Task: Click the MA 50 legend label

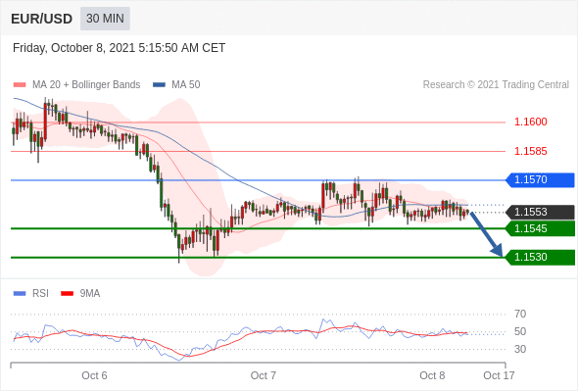Action: [x=186, y=85]
